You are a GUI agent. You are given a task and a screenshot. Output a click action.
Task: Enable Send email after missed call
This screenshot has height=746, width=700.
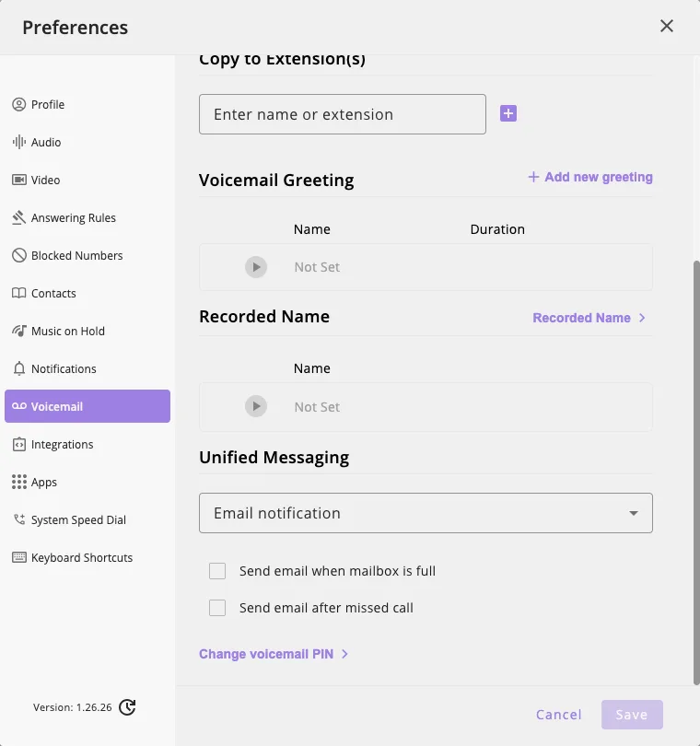(x=217, y=608)
